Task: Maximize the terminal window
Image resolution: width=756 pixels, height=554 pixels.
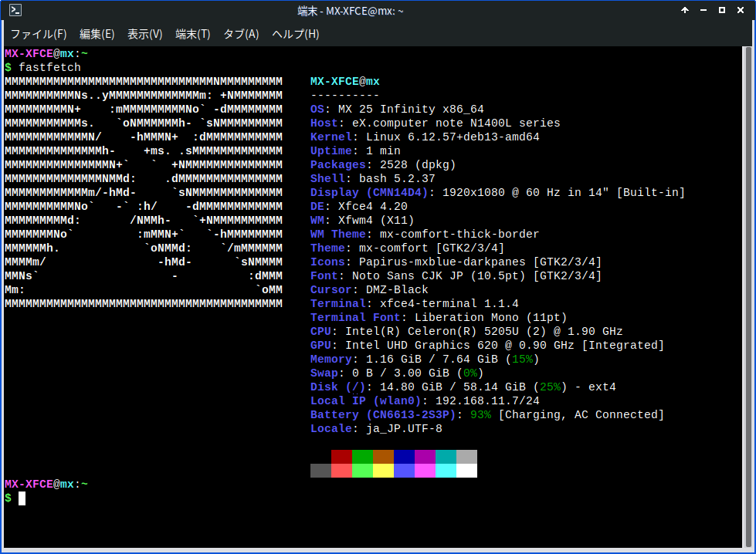Action: (722, 11)
